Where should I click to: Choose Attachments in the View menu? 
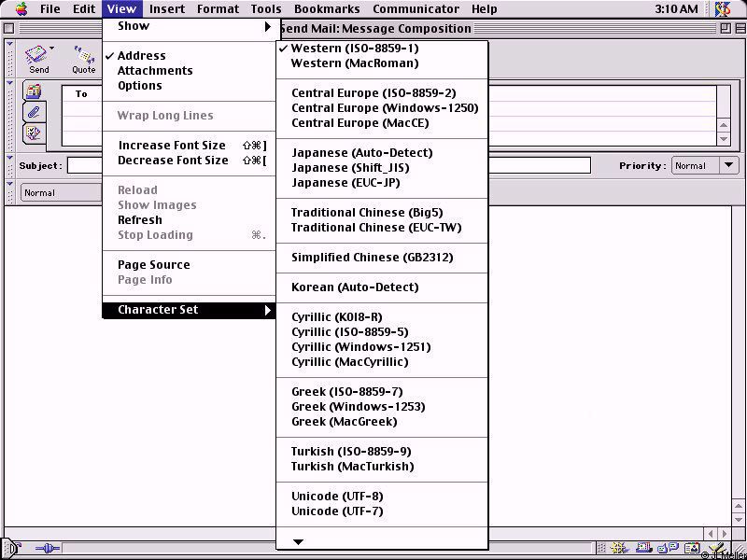point(190,71)
